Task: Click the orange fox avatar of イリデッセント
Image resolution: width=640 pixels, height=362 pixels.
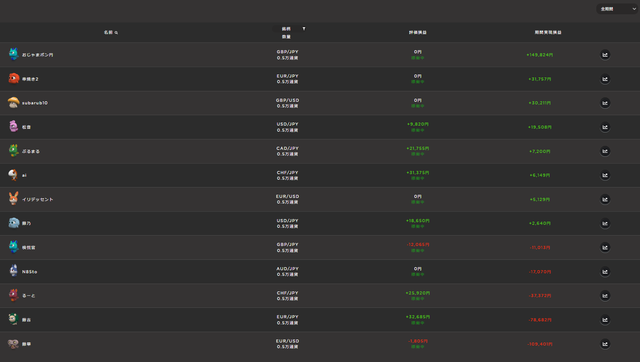Action: point(13,198)
